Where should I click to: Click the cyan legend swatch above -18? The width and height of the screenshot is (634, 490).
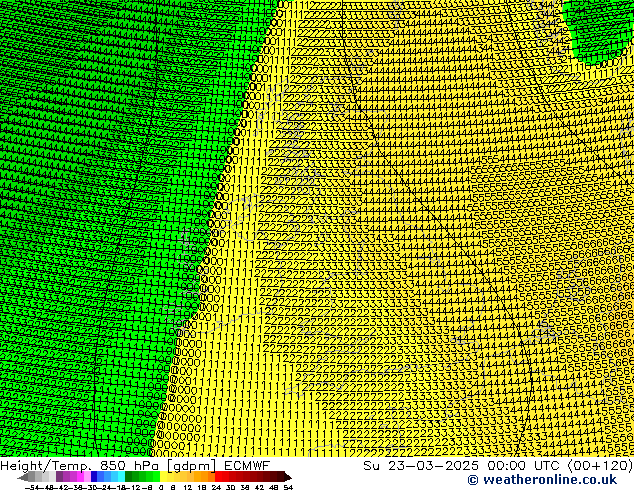click(x=122, y=477)
